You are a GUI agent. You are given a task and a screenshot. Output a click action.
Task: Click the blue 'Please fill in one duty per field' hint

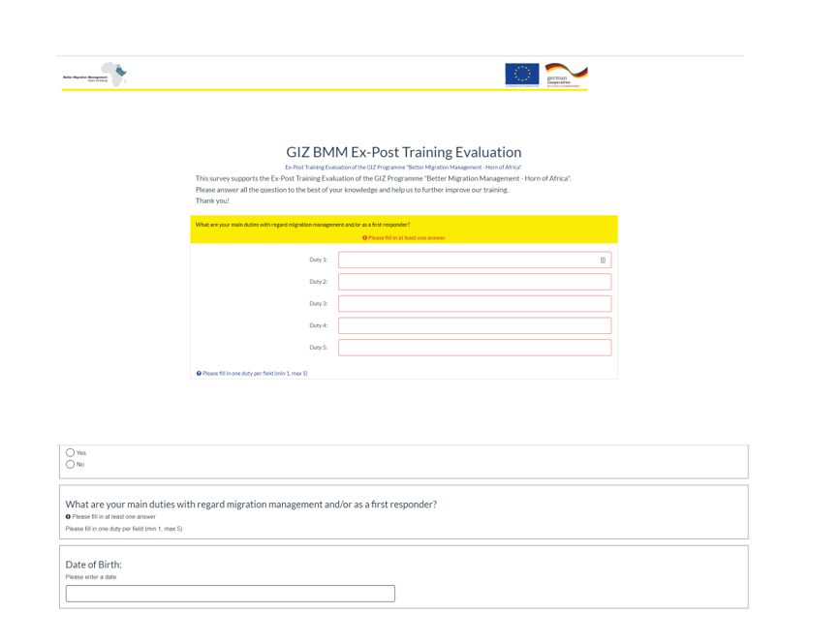pyautogui.click(x=255, y=373)
